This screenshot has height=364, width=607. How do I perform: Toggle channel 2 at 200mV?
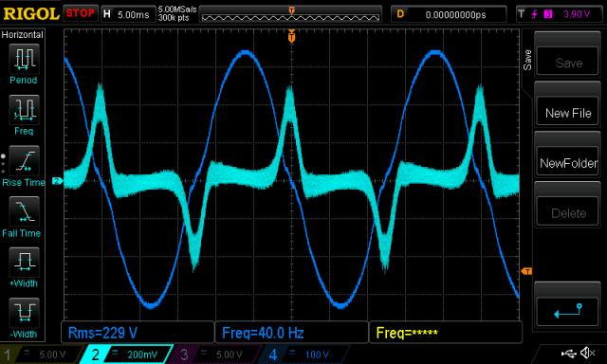click(126, 355)
